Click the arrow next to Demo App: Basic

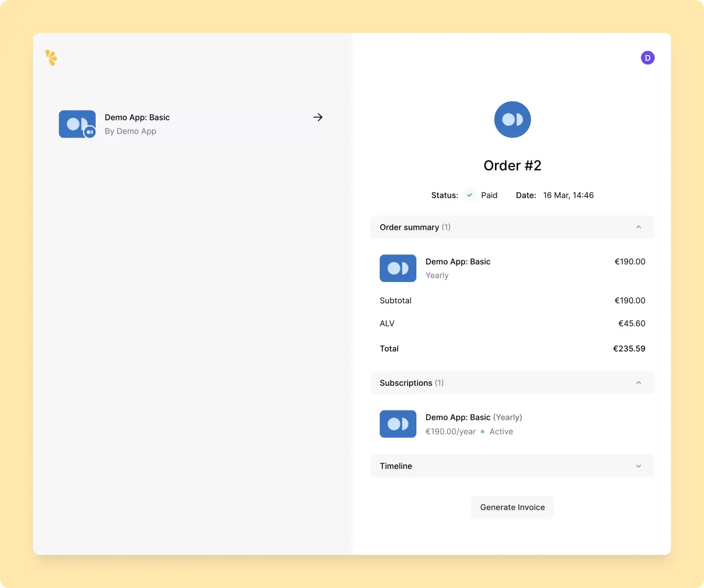click(318, 117)
